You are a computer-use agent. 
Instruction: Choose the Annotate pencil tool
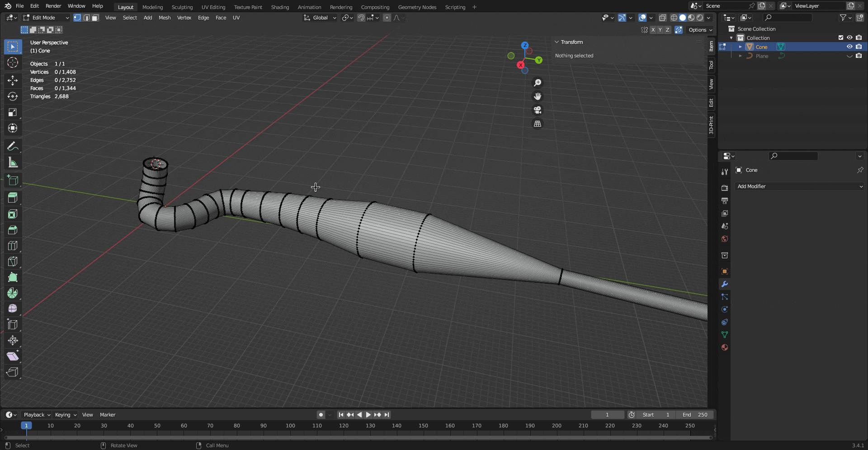pos(13,147)
